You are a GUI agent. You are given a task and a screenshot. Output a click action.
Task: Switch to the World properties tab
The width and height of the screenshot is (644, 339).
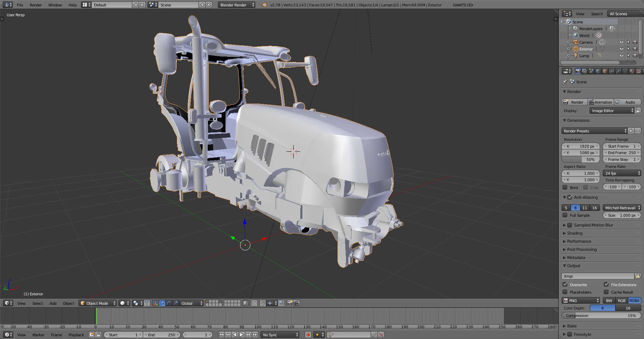(598, 71)
